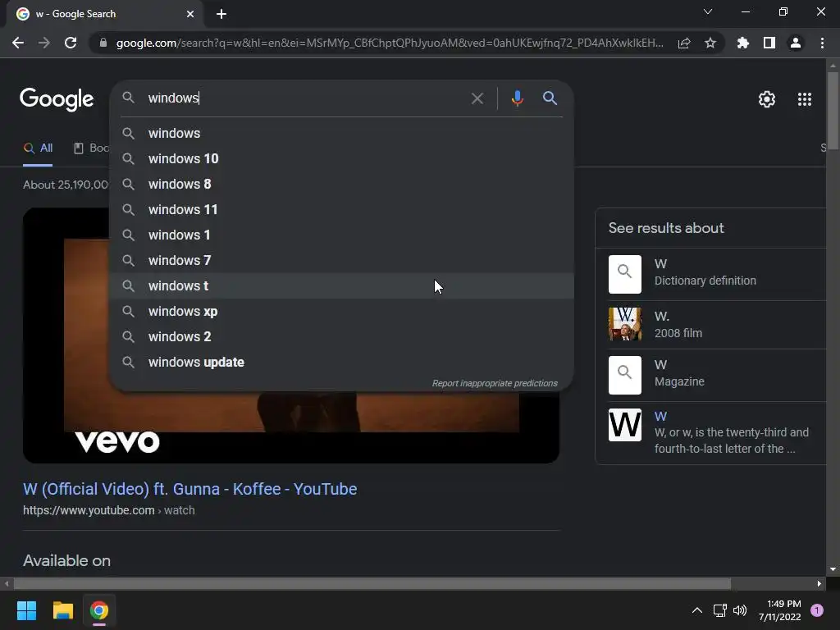This screenshot has height=630, width=840.
Task: Bookmark this page with the star icon
Action: 710,43
